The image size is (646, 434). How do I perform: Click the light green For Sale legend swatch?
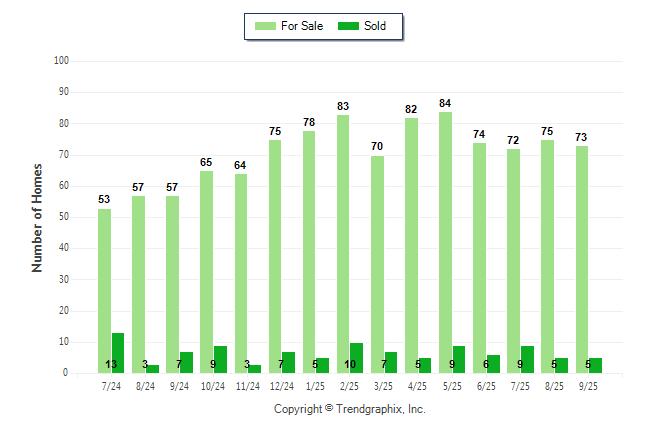pos(265,26)
